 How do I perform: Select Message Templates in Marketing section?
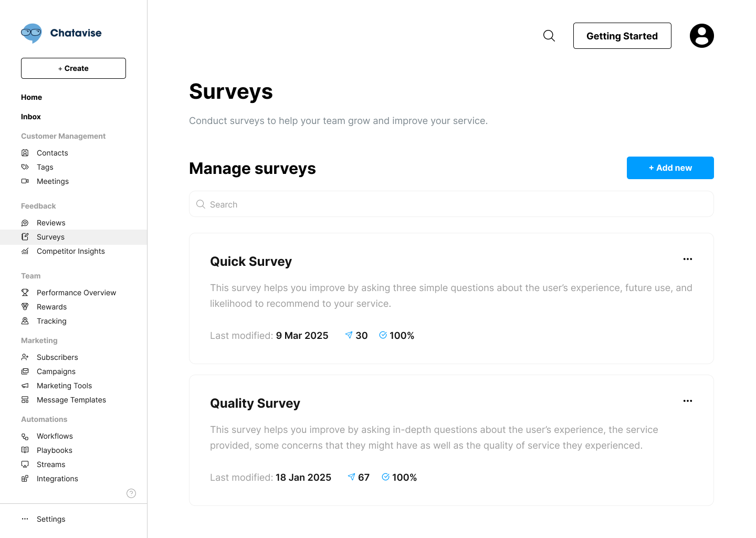tap(71, 400)
